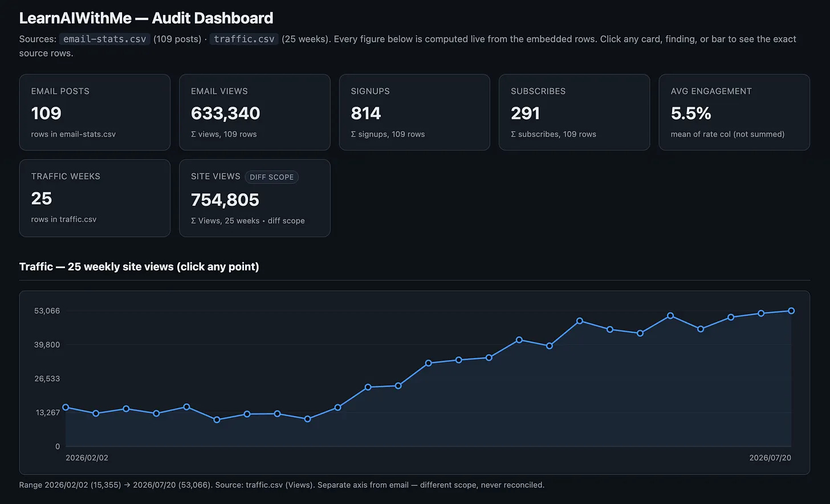
Task: Click 'Σ Views, 25 weeks • diff scope' caption
Action: [x=248, y=221]
